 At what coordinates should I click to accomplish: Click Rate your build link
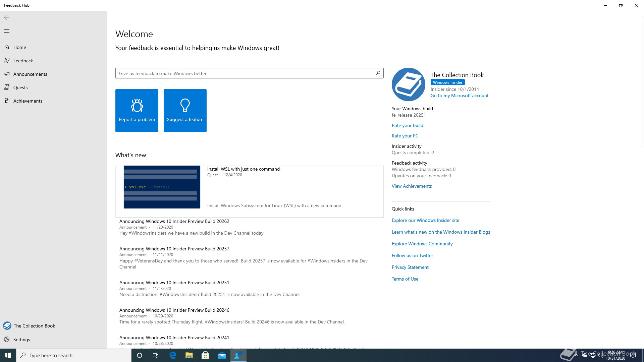click(408, 125)
